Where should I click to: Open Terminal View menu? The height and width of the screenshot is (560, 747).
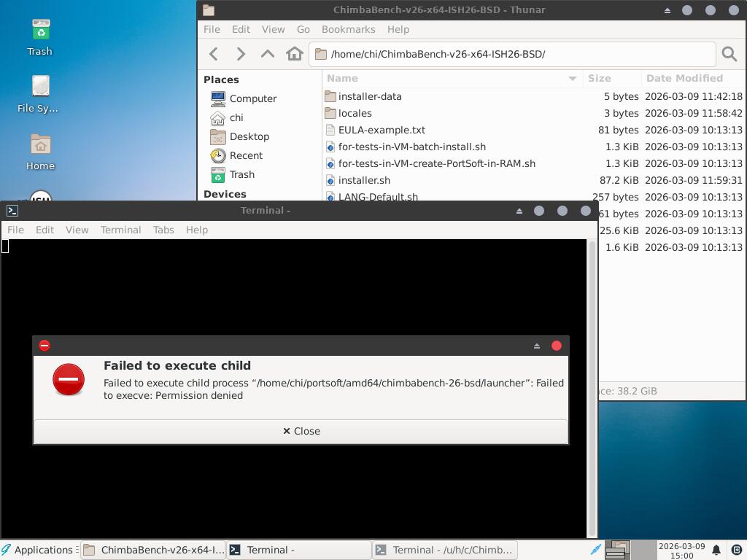77,230
